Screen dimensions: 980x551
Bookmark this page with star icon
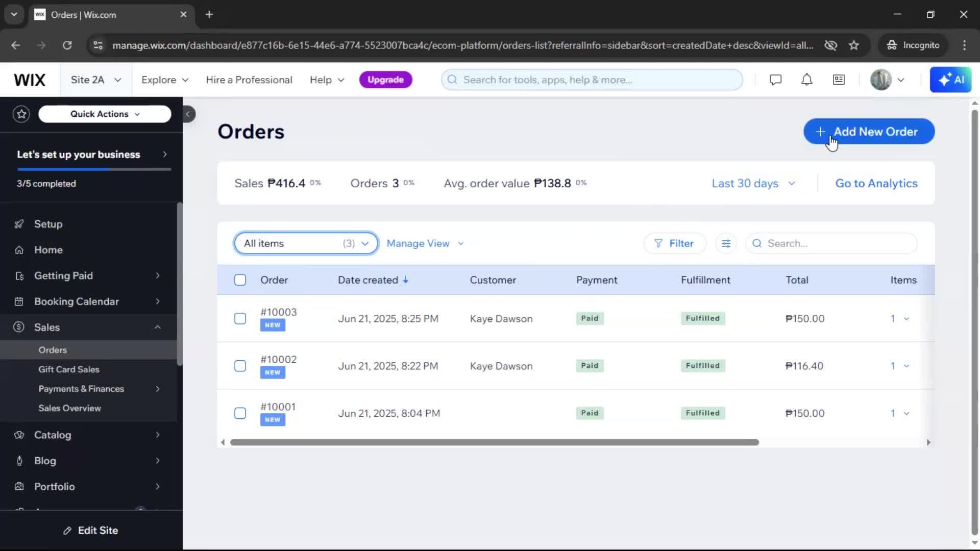[x=854, y=45]
